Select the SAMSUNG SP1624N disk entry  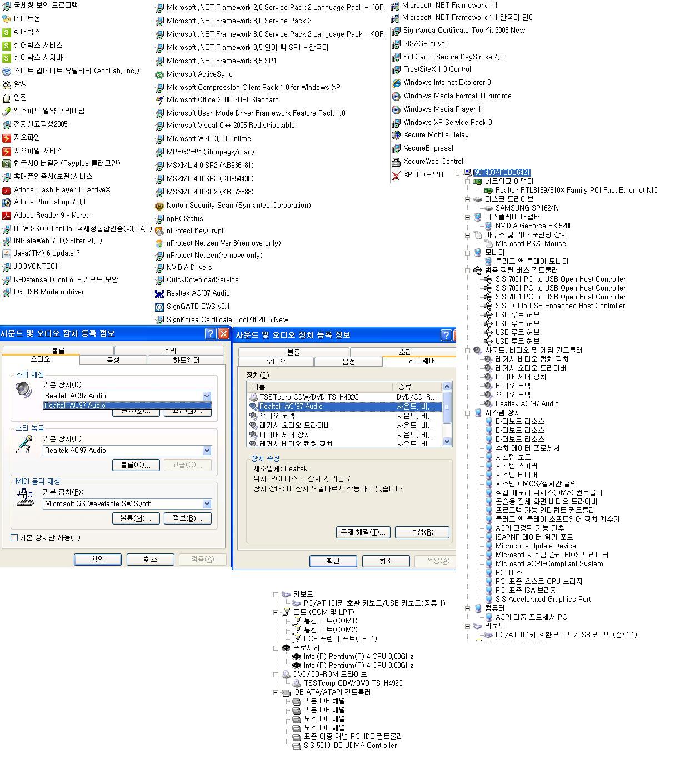pos(527,208)
